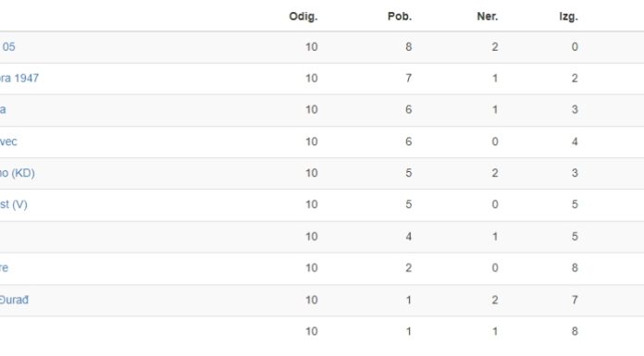Select the Ner. column header
This screenshot has height=356, width=644.
[x=487, y=17]
